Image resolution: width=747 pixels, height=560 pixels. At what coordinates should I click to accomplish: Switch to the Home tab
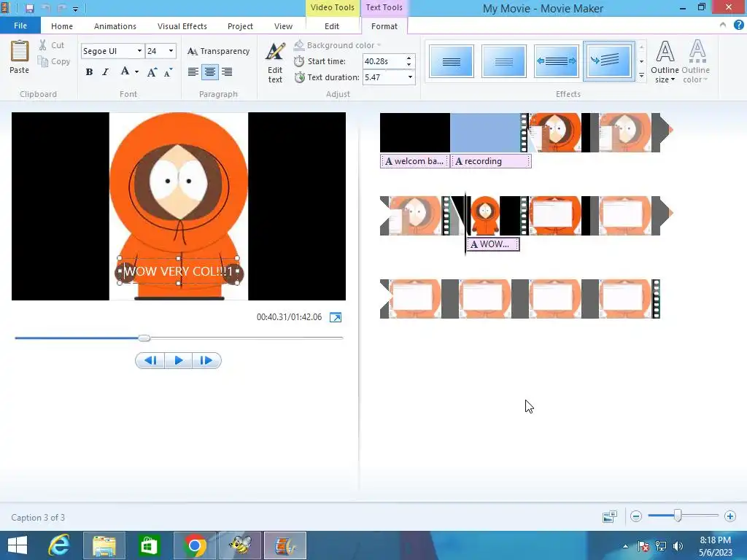[x=62, y=26]
